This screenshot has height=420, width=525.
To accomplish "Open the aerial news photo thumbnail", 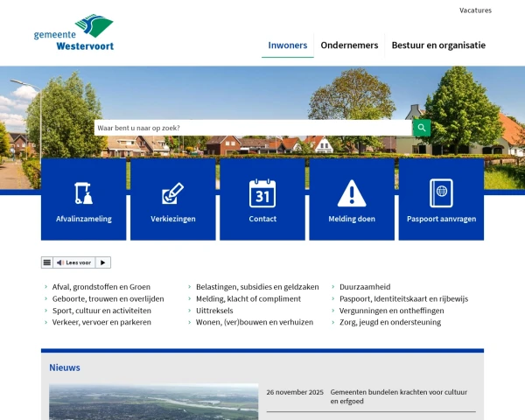I will [153, 402].
